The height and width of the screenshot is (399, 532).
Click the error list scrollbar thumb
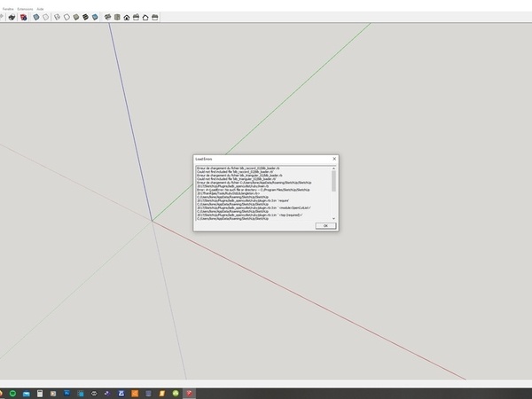[334, 181]
